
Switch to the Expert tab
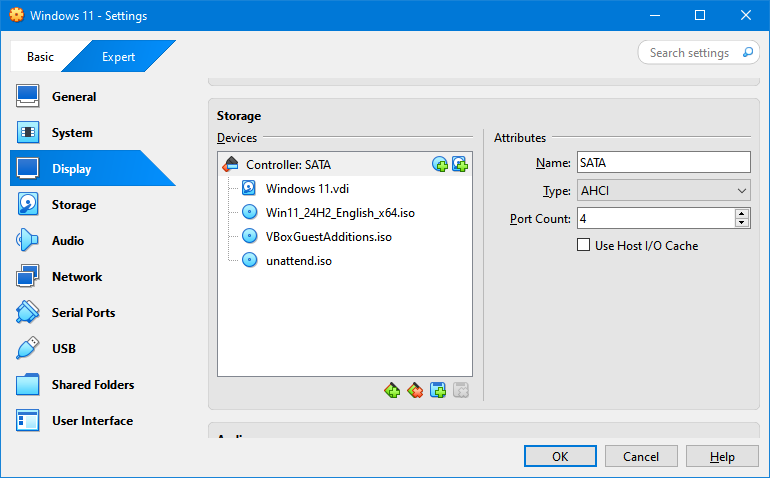pos(118,56)
